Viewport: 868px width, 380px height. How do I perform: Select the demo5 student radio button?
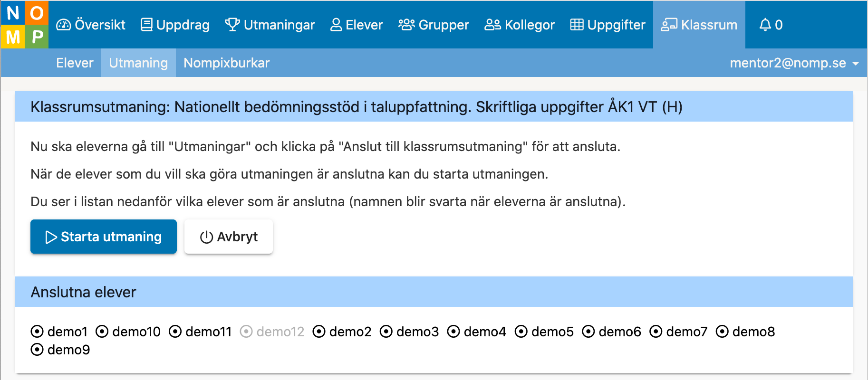521,332
